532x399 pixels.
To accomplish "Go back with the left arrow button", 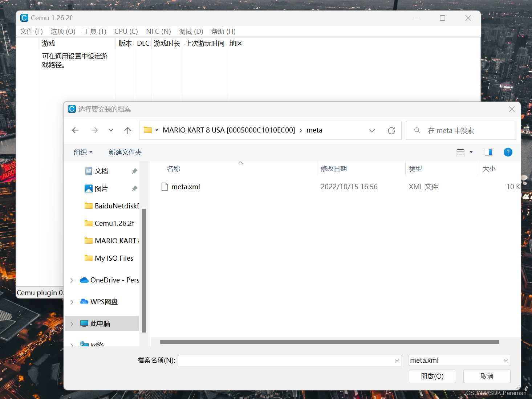I will tap(76, 130).
